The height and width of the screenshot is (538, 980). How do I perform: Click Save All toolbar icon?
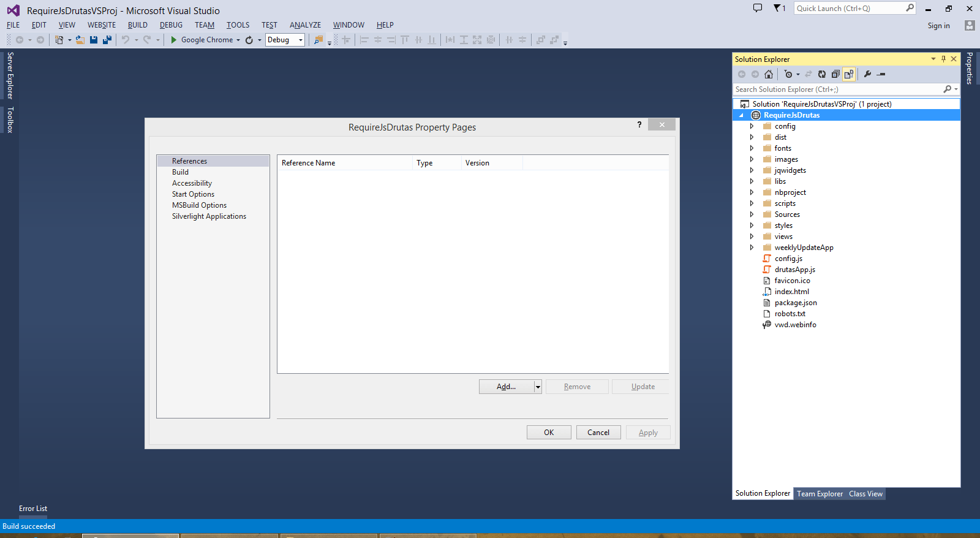click(107, 40)
